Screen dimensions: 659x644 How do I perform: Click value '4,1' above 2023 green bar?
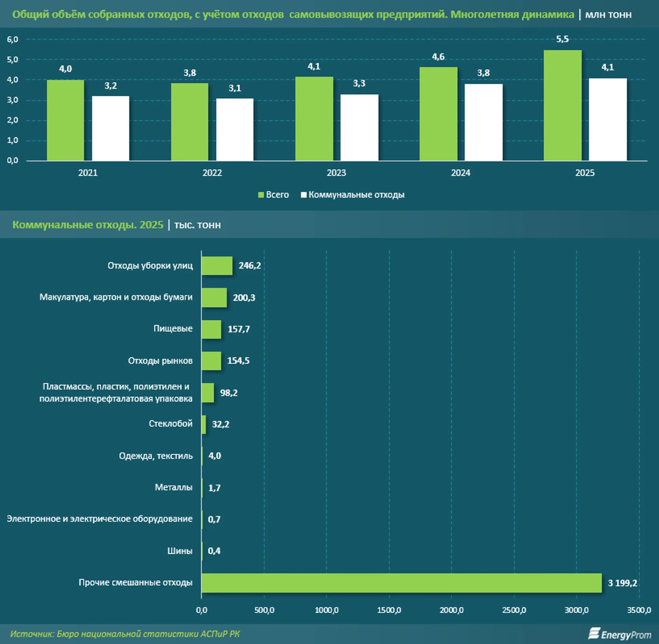(x=314, y=66)
